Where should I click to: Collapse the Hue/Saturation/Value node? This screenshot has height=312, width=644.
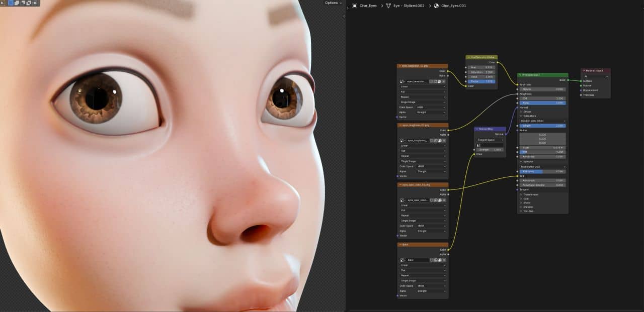click(x=468, y=57)
